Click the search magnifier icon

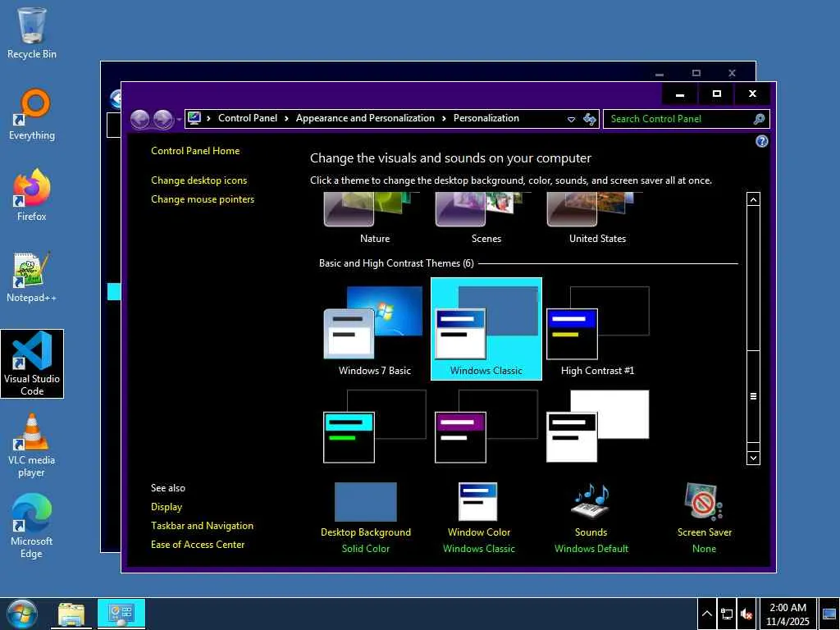pos(759,119)
